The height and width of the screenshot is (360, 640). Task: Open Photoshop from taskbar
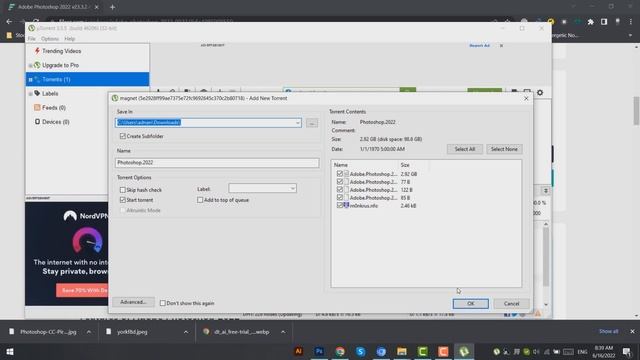pyautogui.click(x=319, y=351)
